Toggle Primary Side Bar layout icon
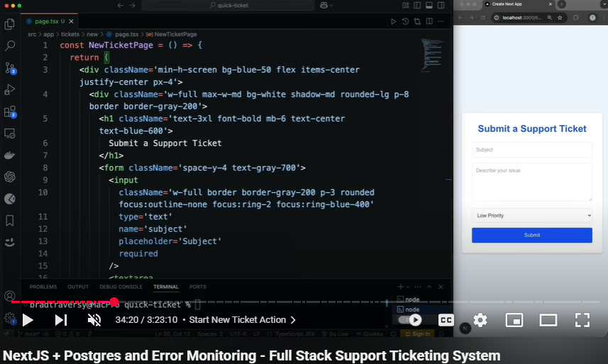Screen dimensions: 608x364 click(417, 6)
